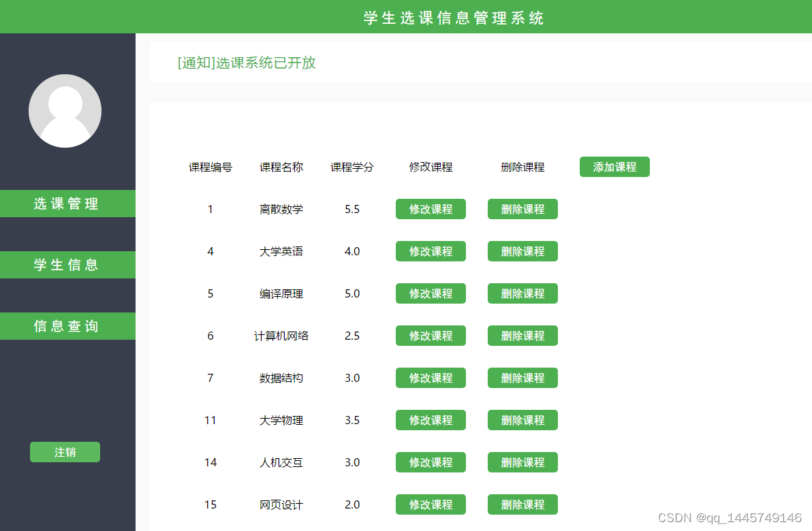Delete the 大学英语 course
The width and height of the screenshot is (812, 531).
tap(522, 251)
